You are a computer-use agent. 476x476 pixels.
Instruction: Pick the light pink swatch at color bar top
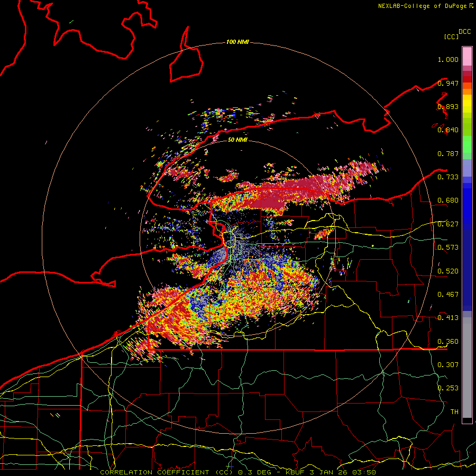coord(467,57)
